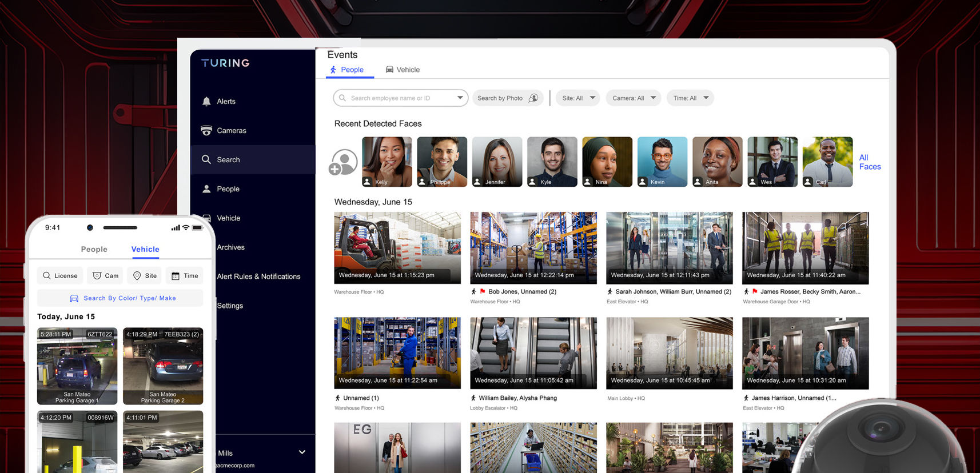Tap the Time calendar icon on phone
980x473 pixels.
(x=176, y=276)
